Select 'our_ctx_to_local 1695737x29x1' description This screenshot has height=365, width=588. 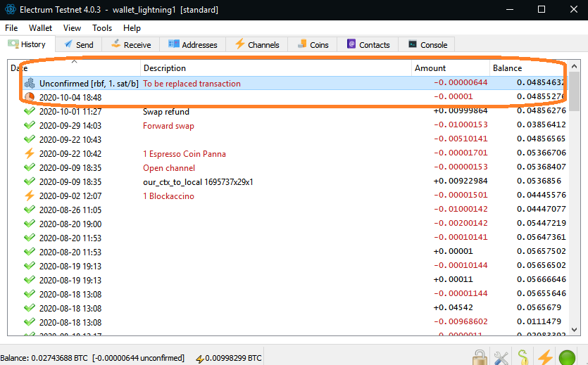tap(198, 182)
